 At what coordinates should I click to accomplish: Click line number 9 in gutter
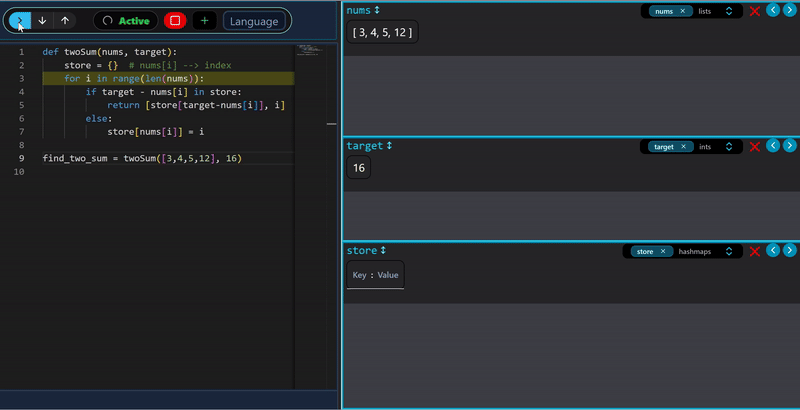click(21, 158)
